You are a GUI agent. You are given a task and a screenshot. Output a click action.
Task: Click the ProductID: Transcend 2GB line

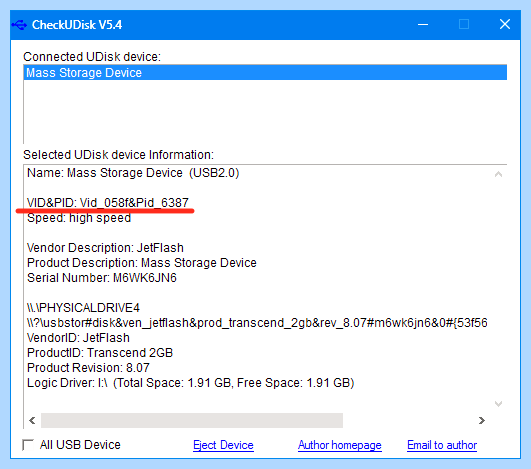click(100, 353)
